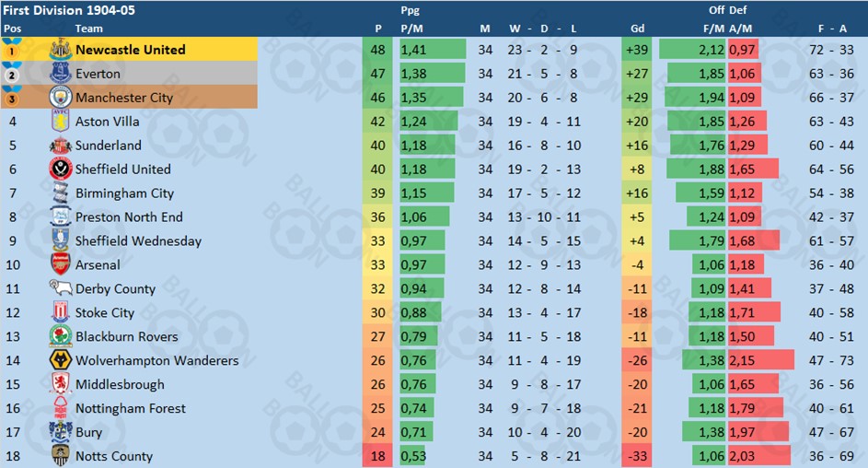Click Newcastle United's green 48 points cell
The width and height of the screenshot is (868, 468).
378,50
